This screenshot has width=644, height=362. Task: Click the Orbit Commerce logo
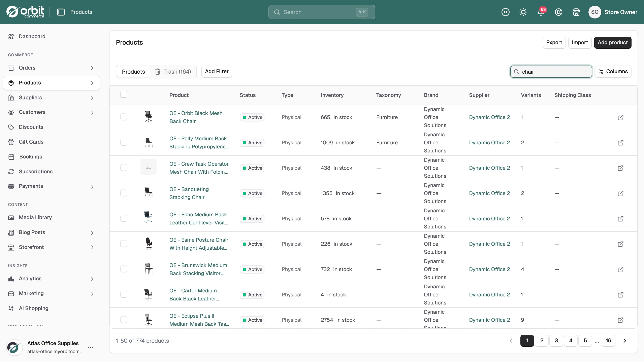click(25, 12)
